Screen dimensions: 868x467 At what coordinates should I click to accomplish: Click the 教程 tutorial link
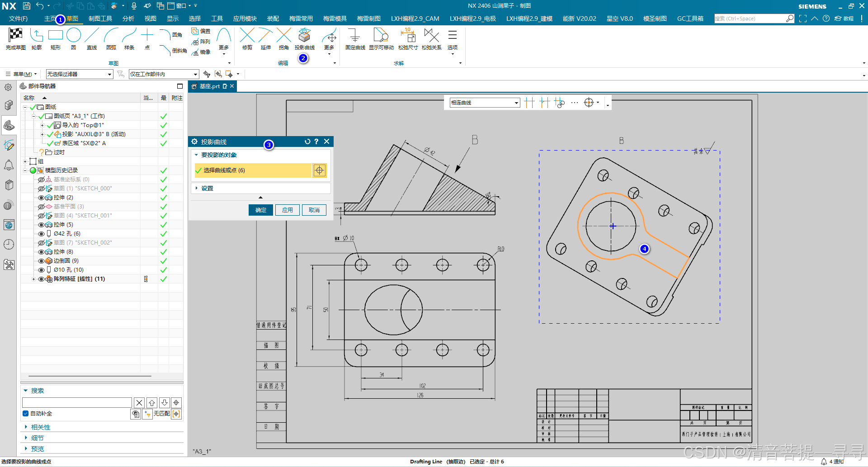[x=844, y=19]
